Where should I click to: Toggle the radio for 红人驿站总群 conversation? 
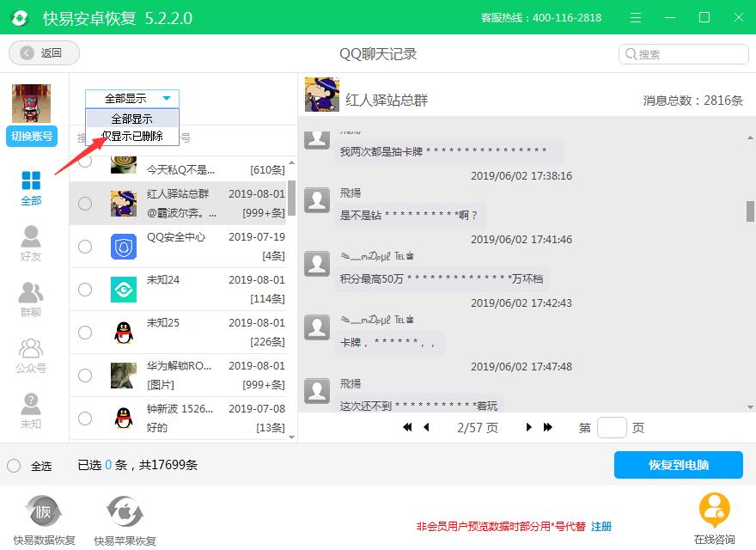click(85, 204)
